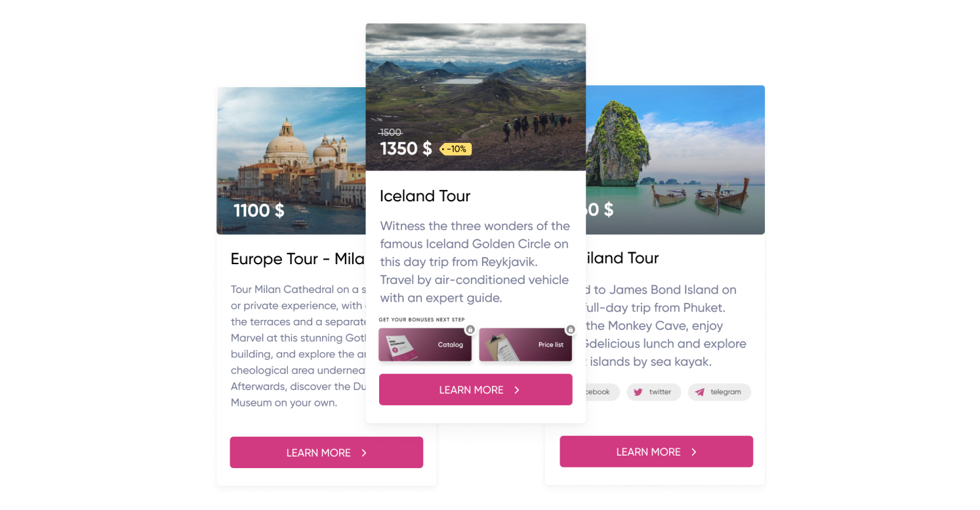This screenshot has height=510, width=980.
Task: Click arrow on Iceland Tour Learn More button
Action: tap(517, 390)
